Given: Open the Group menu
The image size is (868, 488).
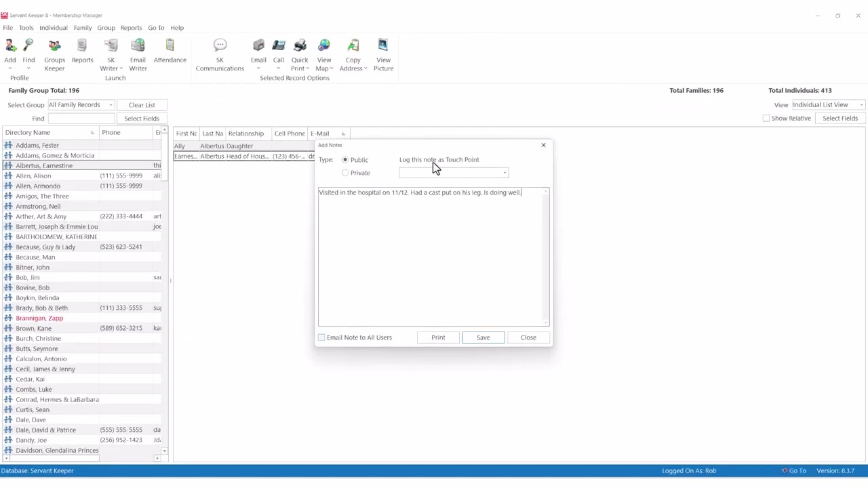Looking at the screenshot, I should tap(106, 28).
